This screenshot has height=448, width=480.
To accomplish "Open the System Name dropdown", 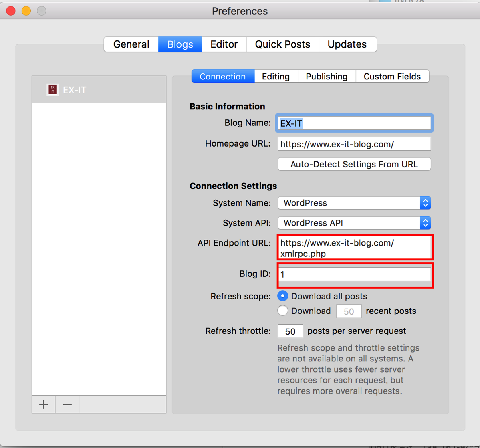I will pyautogui.click(x=354, y=203).
